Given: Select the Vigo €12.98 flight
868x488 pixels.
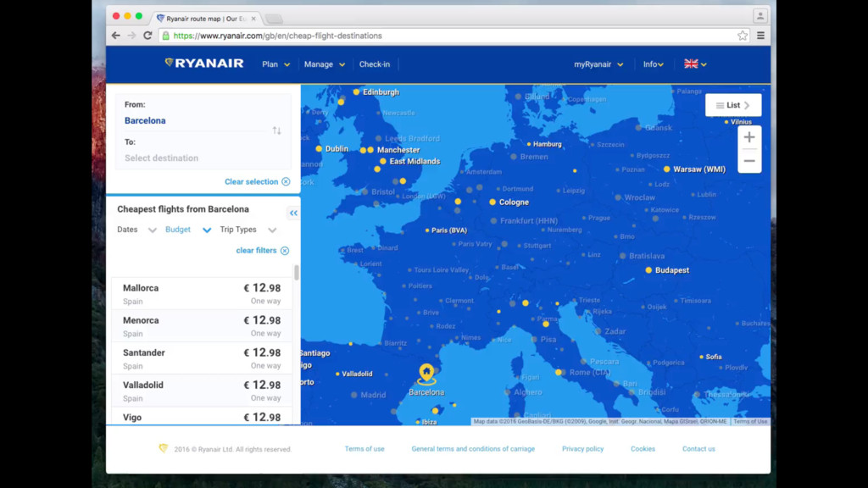Looking at the screenshot, I should coord(202,416).
